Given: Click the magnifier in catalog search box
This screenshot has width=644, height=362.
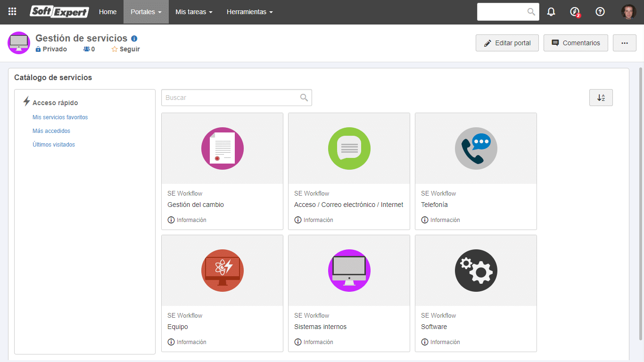Looking at the screenshot, I should pos(304,98).
